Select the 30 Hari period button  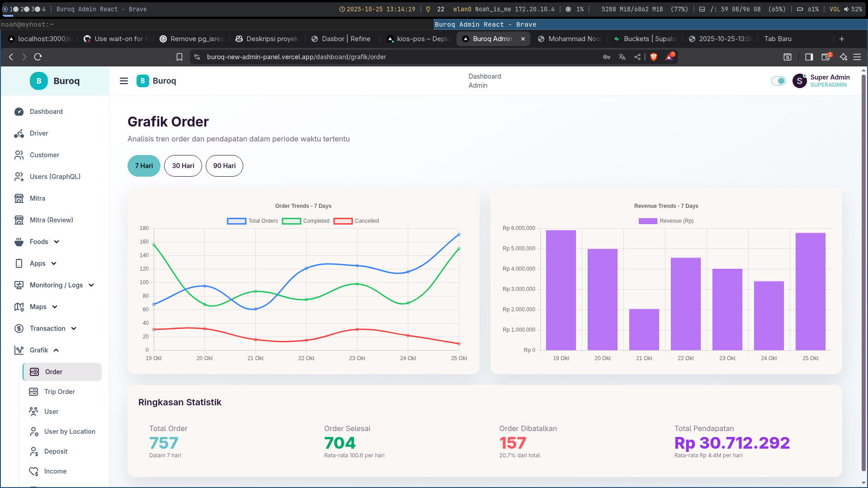pos(183,166)
